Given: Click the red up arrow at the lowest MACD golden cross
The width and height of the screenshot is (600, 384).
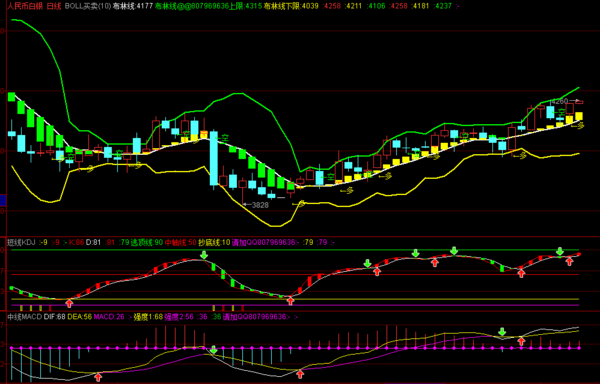Looking at the screenshot, I should coord(98,377).
